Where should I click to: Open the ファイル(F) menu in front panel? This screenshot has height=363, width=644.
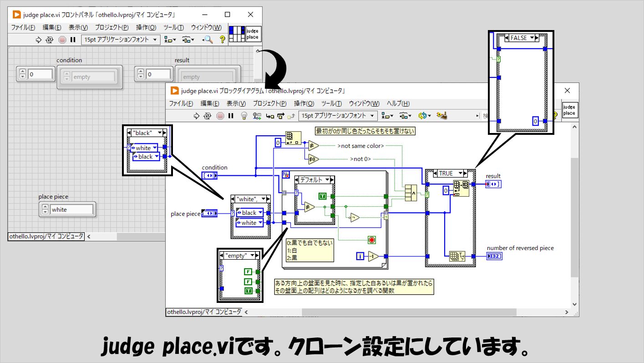[x=23, y=27]
